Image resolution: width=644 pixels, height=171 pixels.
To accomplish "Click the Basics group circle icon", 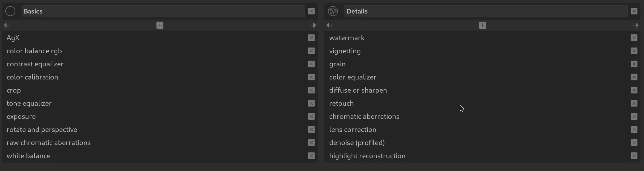I will click(x=10, y=11).
